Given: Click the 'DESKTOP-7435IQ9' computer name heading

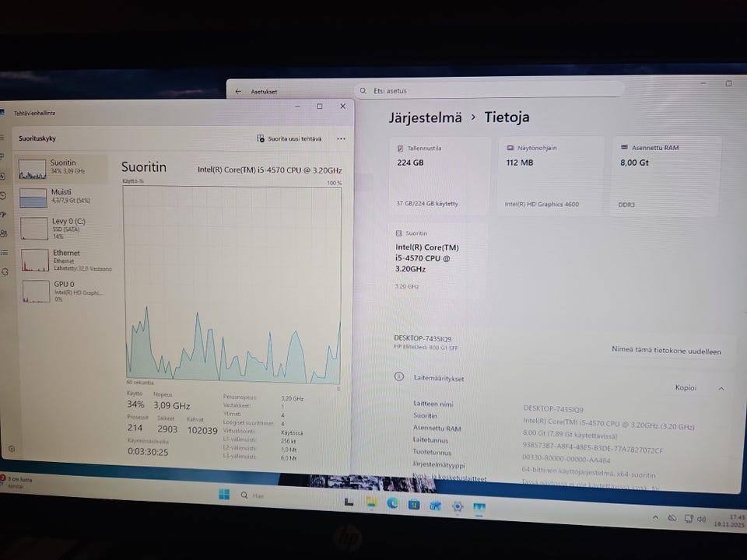Looking at the screenshot, I should (423, 338).
